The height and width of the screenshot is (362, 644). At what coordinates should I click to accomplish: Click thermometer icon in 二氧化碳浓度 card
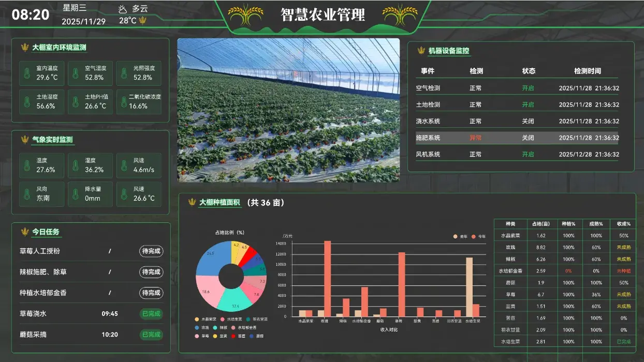124,102
